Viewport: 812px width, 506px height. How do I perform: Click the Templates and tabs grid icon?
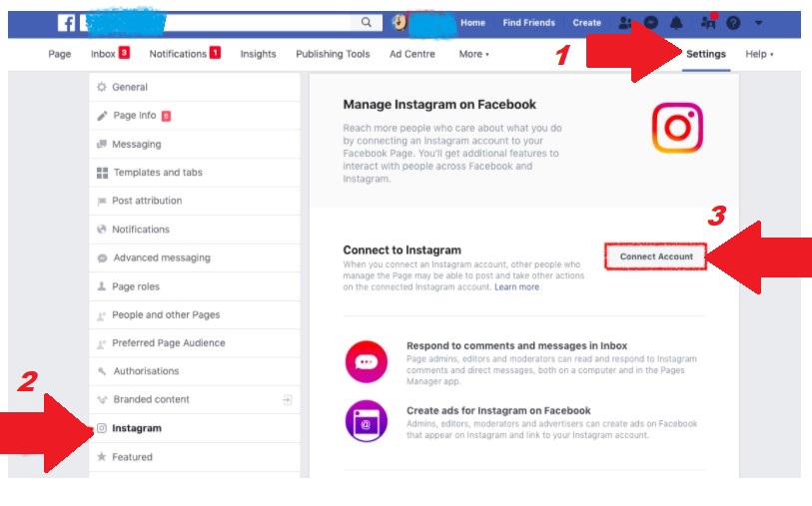coord(102,173)
